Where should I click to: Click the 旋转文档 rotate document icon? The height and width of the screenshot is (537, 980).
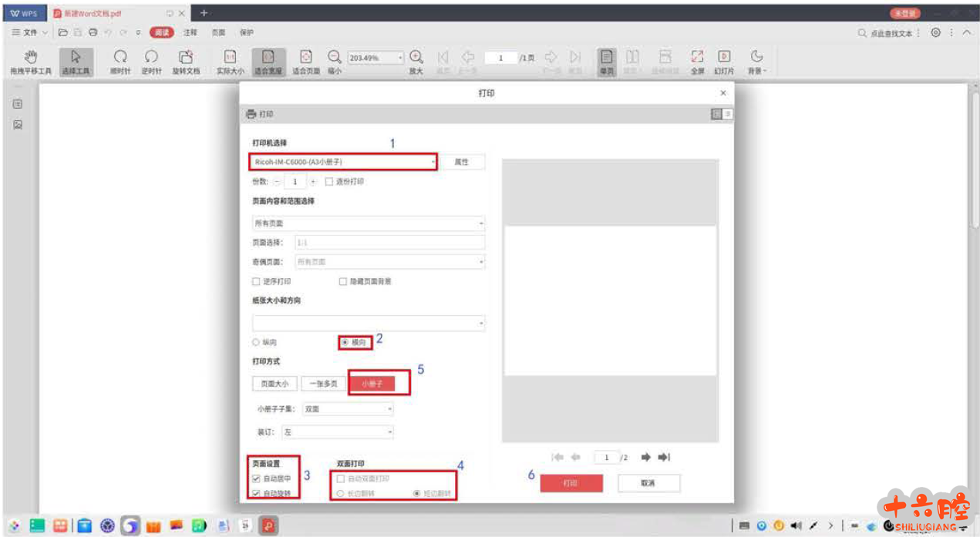tap(185, 61)
